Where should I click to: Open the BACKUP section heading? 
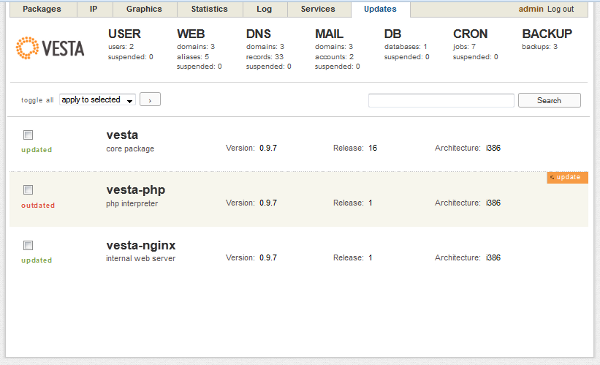(x=547, y=34)
